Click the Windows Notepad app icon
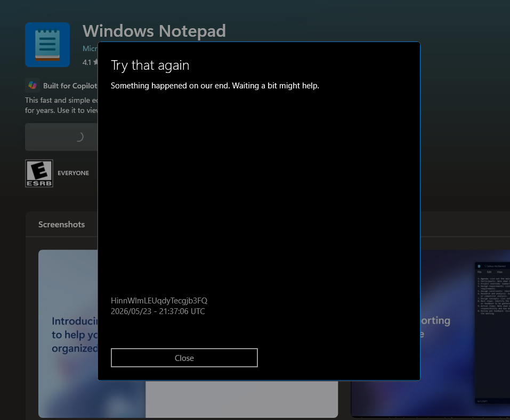 [x=47, y=45]
